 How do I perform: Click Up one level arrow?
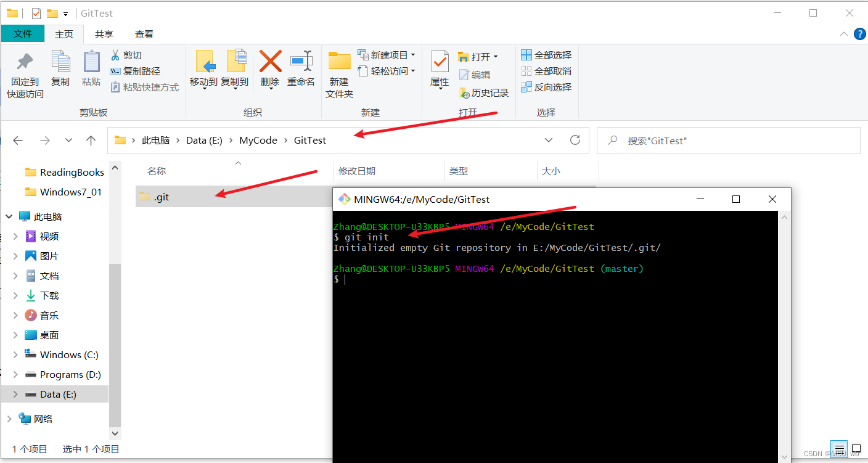91,141
